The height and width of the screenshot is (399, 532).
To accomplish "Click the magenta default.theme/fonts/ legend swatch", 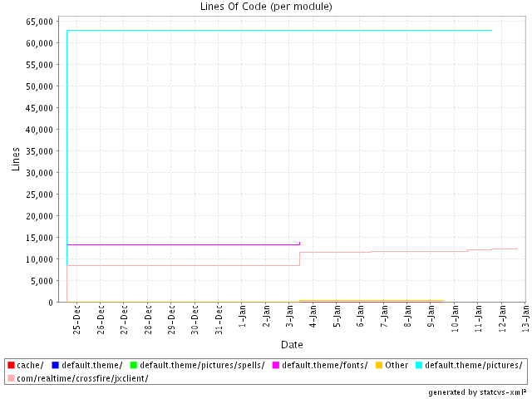I will pyautogui.click(x=276, y=365).
